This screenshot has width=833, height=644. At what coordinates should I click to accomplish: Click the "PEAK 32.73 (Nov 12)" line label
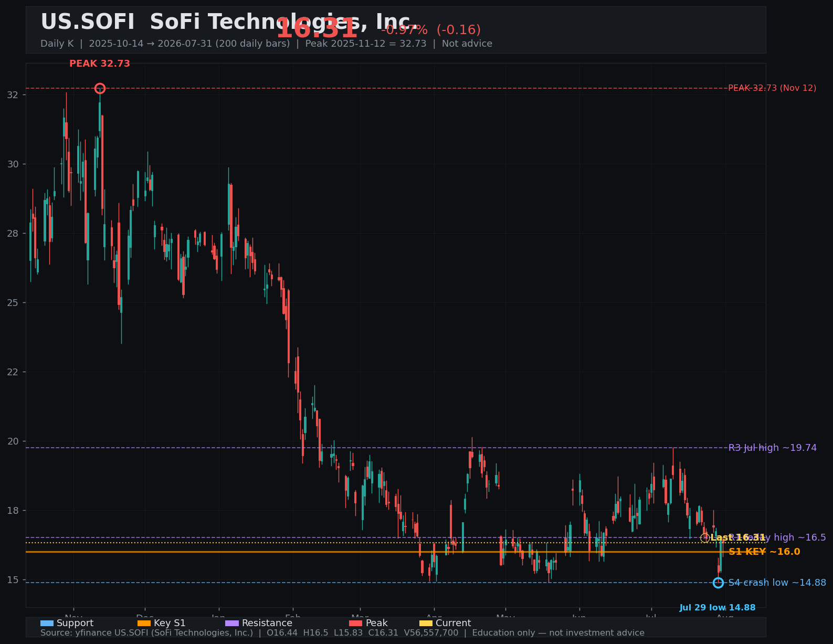772,88
